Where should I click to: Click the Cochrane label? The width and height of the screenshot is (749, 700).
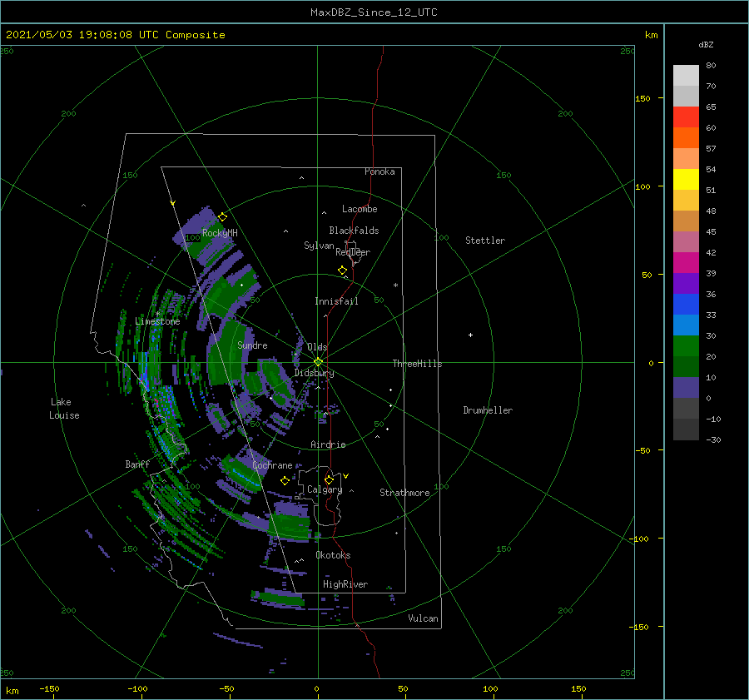[x=272, y=465]
